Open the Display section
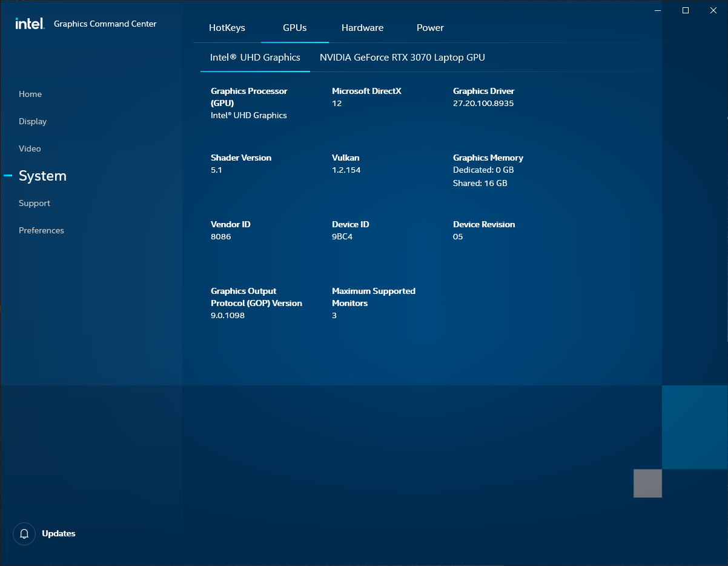Viewport: 728px width, 566px height. point(33,121)
